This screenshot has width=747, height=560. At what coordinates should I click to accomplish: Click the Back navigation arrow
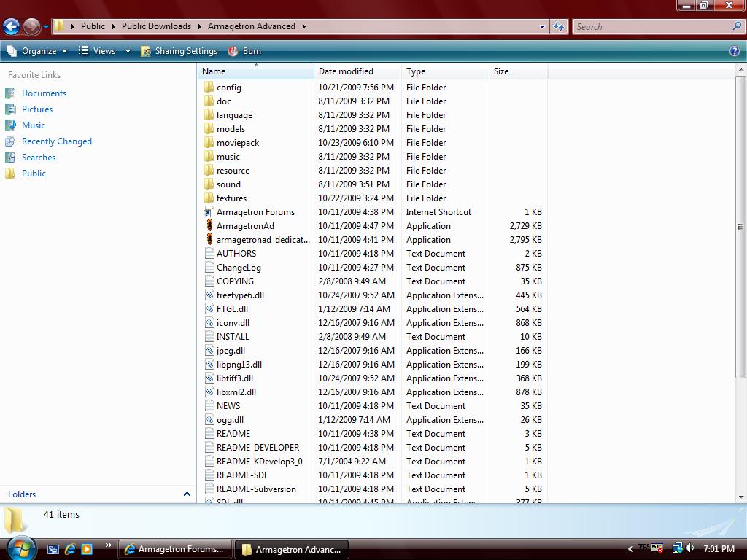[x=11, y=27]
